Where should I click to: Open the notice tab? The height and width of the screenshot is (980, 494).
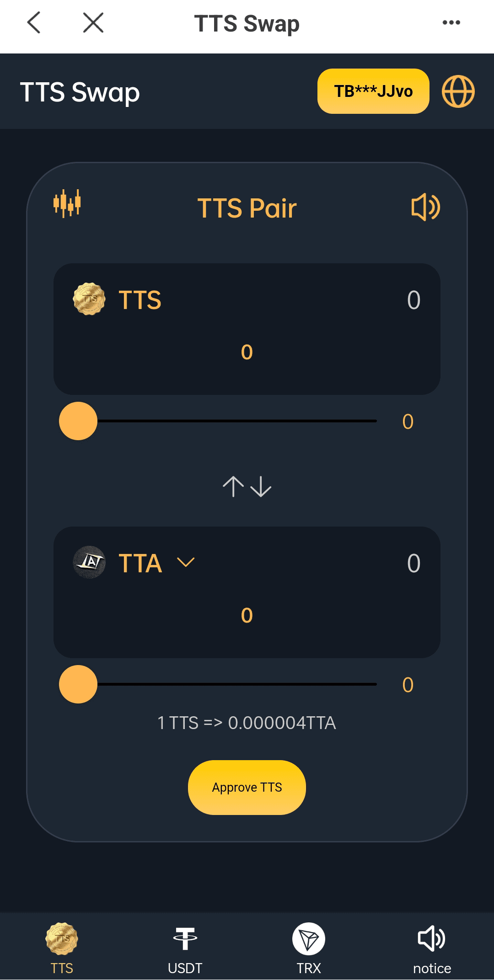point(432,948)
